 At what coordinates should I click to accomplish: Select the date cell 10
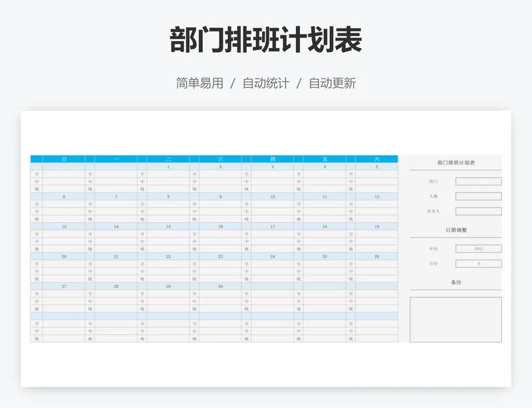click(273, 197)
